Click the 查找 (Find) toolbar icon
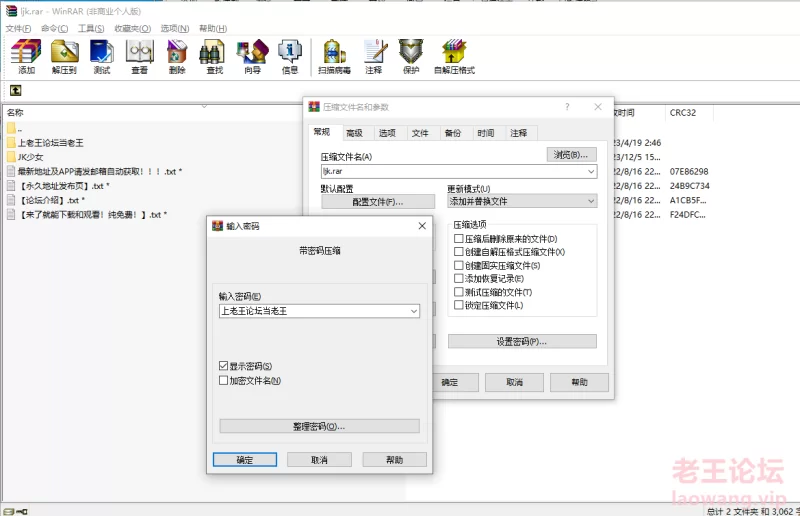The width and height of the screenshot is (800, 516). click(x=215, y=57)
